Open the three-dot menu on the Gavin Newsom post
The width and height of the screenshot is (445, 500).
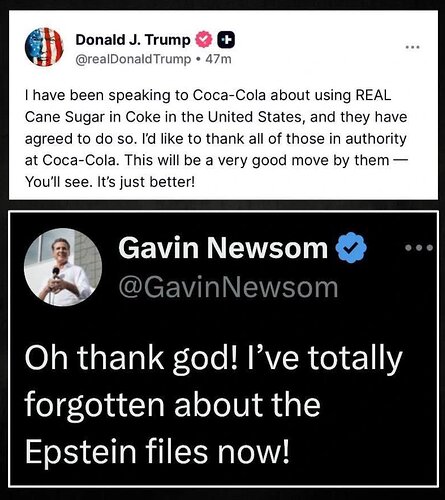coord(419,248)
